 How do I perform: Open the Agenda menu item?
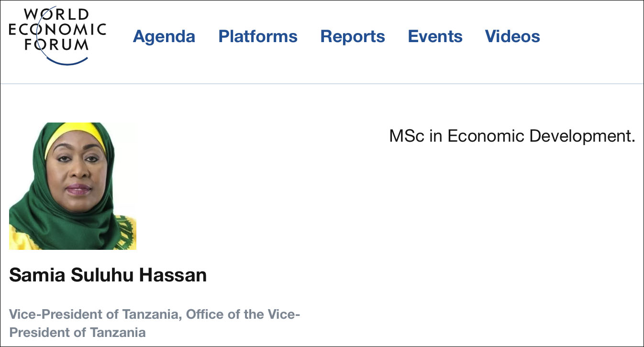164,36
